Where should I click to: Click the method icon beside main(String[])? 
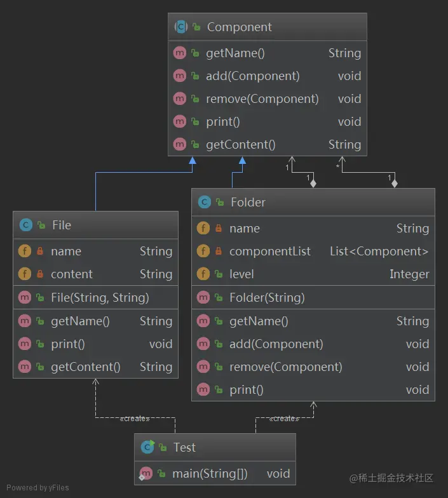(146, 474)
